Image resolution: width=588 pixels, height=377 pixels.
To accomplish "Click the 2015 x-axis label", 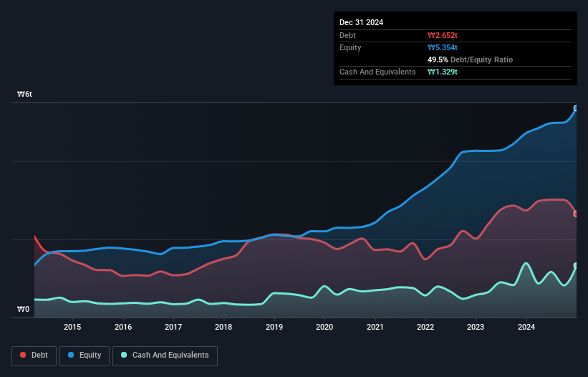I will point(72,327).
